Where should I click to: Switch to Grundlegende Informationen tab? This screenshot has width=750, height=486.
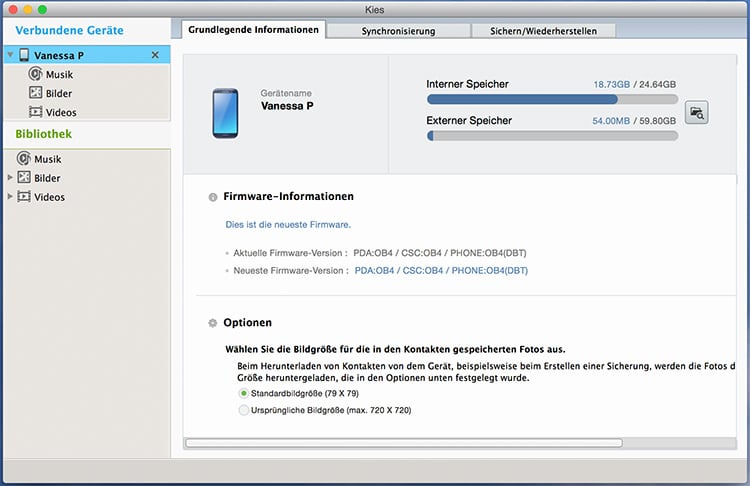click(254, 30)
